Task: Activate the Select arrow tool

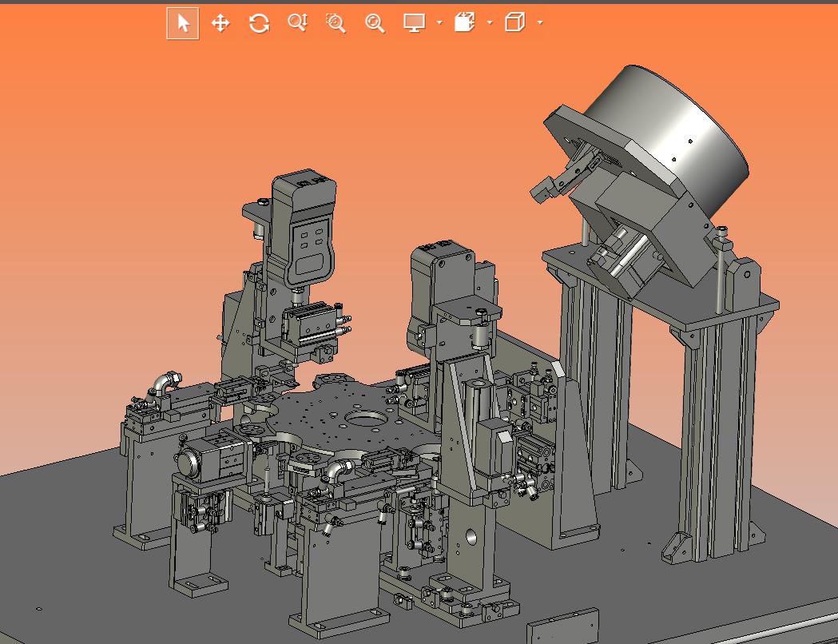Action: 183,23
